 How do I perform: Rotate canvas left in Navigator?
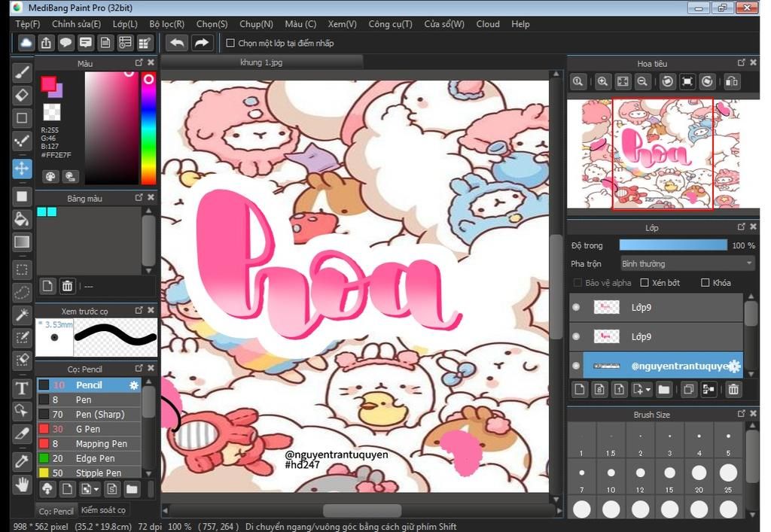[x=667, y=81]
